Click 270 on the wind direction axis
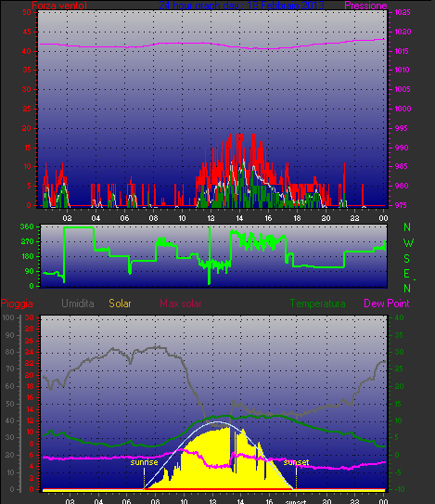Viewport: 435px width, 504px height. coord(27,241)
